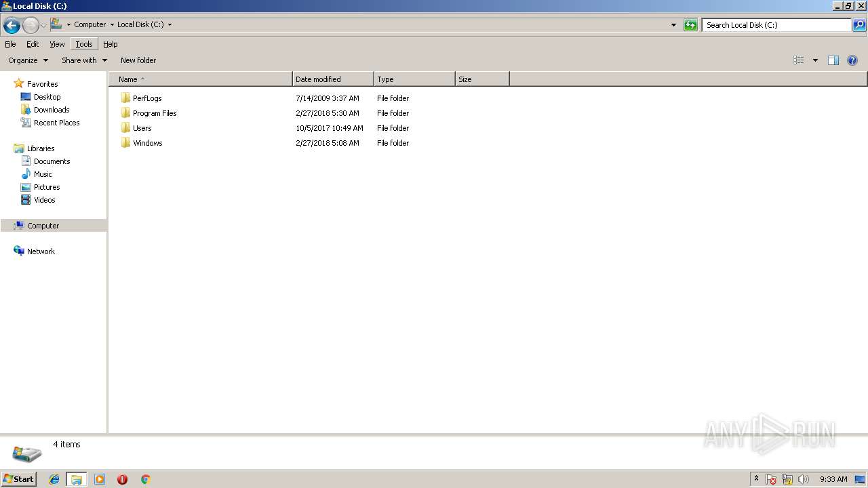
Task: Select the Windows folder icon
Action: point(125,143)
